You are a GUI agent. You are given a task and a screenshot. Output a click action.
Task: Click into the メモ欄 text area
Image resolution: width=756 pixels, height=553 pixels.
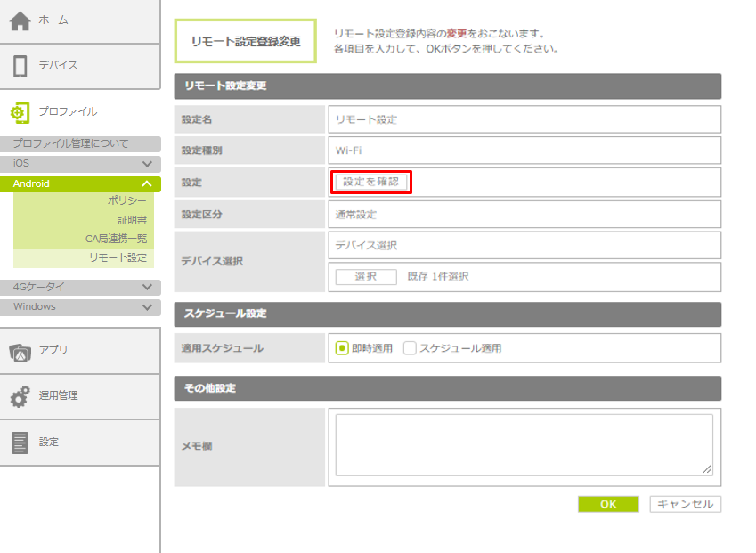(524, 444)
